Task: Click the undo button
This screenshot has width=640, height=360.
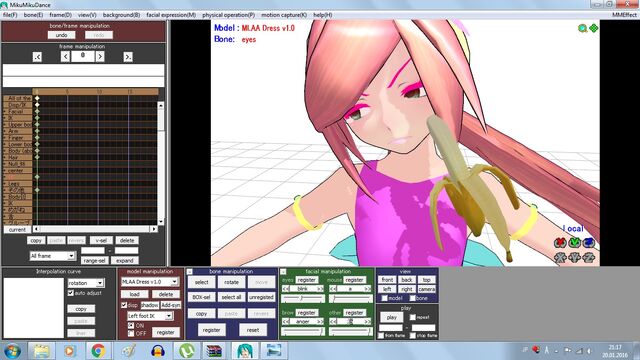Action: click(x=61, y=35)
